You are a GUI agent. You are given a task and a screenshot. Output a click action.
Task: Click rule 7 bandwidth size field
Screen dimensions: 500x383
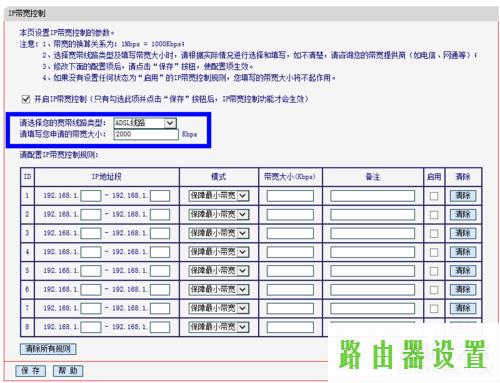coord(290,308)
